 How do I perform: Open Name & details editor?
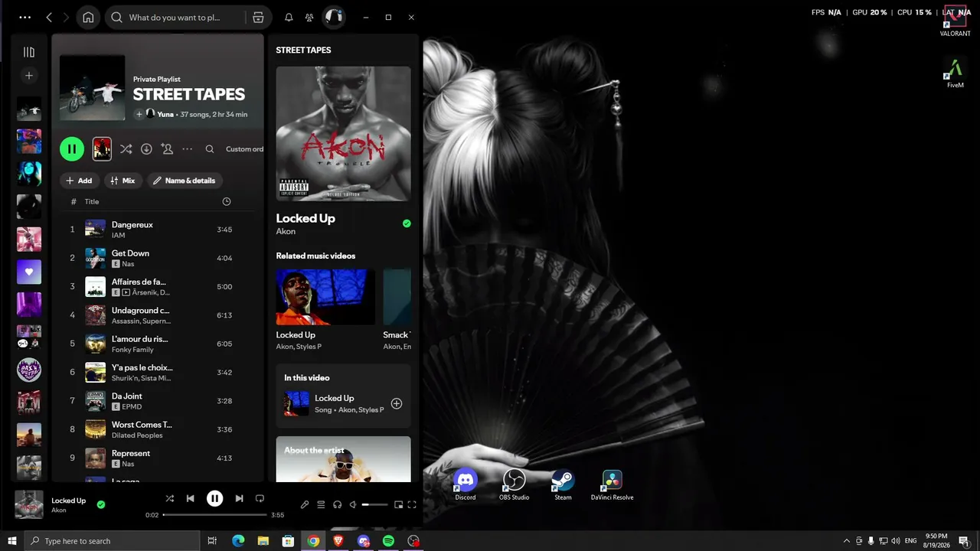pos(185,181)
